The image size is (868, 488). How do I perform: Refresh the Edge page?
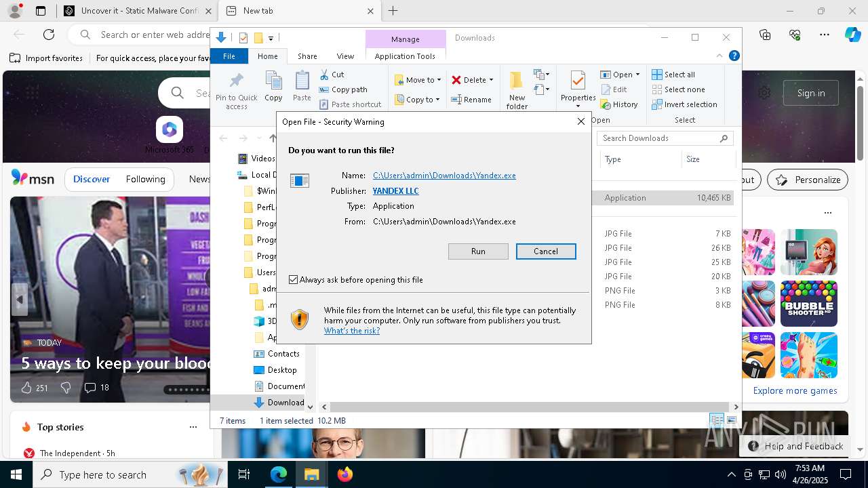tap(49, 35)
